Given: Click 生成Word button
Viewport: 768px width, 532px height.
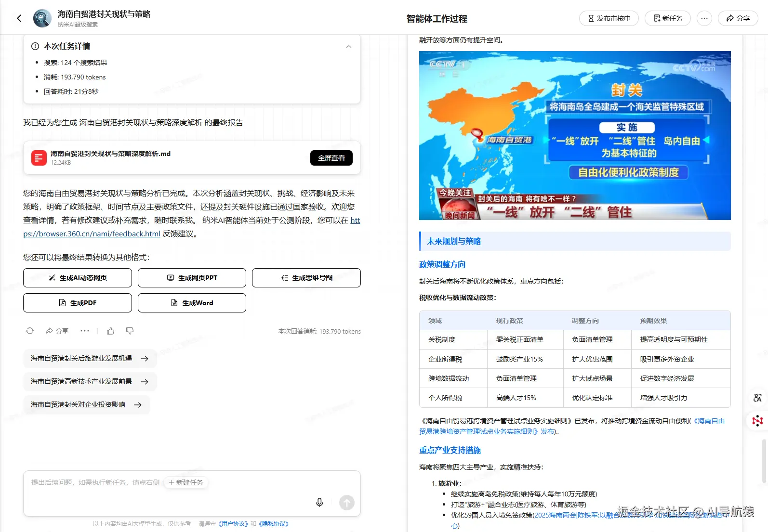Looking at the screenshot, I should (x=192, y=303).
